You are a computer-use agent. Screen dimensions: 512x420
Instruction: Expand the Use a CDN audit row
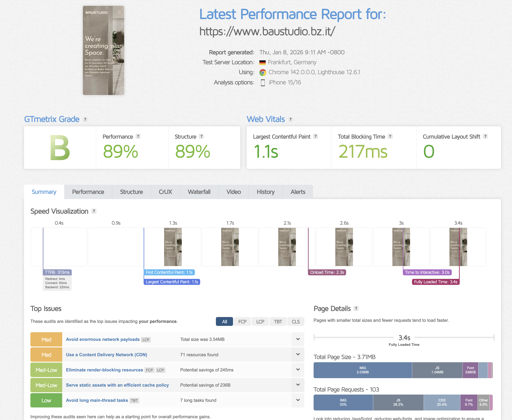298,354
